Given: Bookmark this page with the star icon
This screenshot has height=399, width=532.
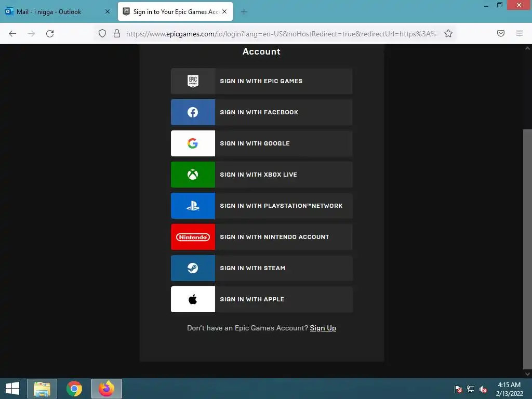Looking at the screenshot, I should [448, 33].
